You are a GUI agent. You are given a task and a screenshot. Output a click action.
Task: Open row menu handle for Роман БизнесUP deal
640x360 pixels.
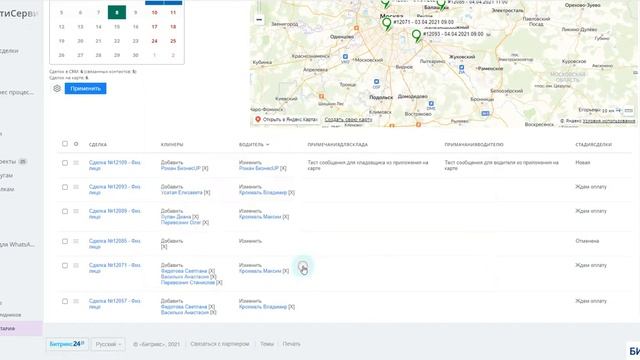[x=76, y=163]
